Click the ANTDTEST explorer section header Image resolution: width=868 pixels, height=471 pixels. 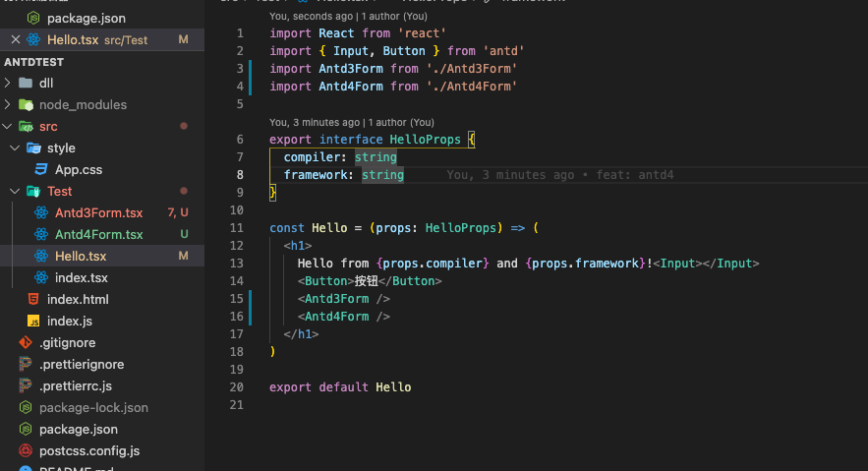click(x=102, y=62)
